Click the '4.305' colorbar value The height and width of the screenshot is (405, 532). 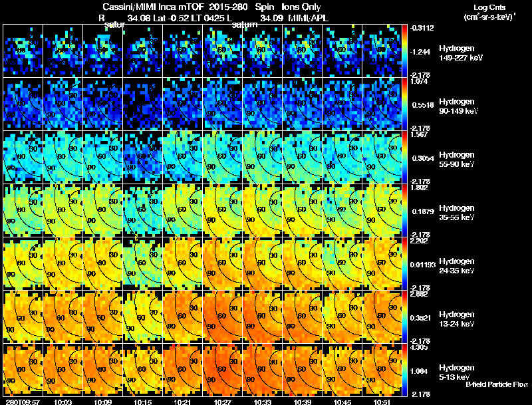pos(420,348)
